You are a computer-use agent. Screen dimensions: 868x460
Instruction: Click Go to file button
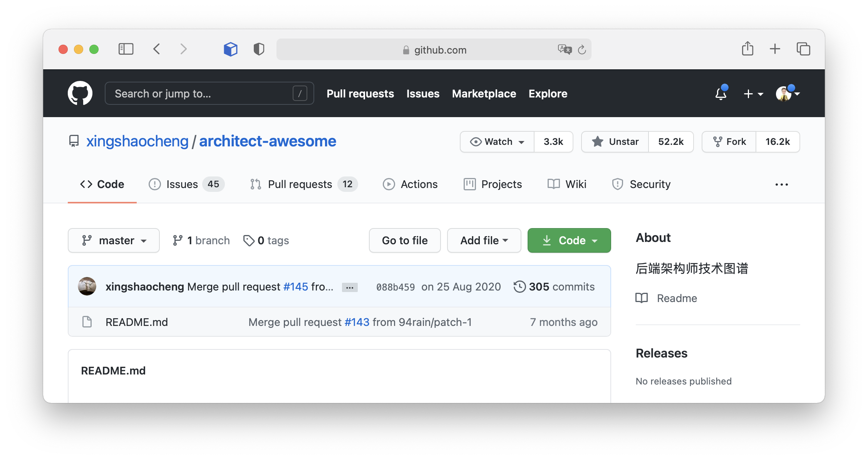point(405,240)
